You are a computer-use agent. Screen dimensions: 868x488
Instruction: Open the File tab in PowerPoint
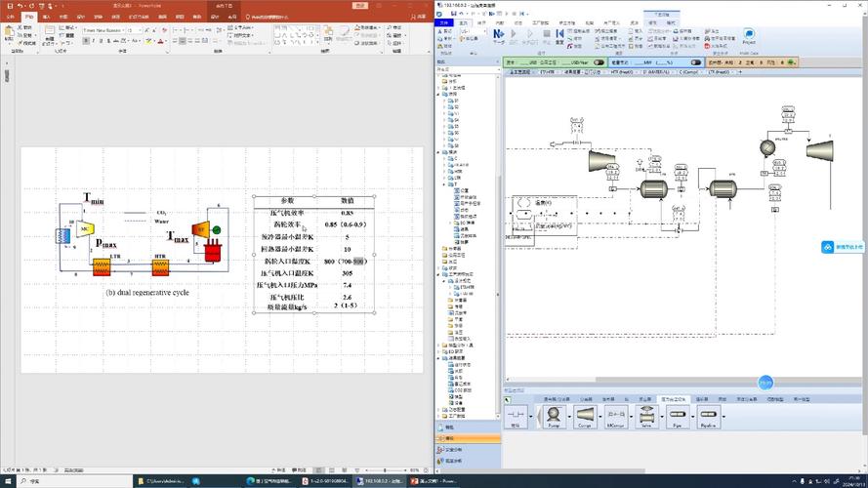11,18
